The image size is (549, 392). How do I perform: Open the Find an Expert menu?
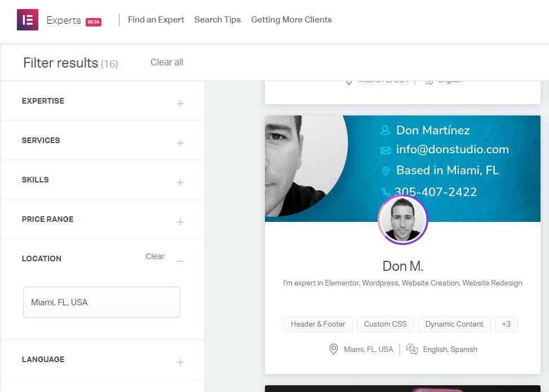156,20
